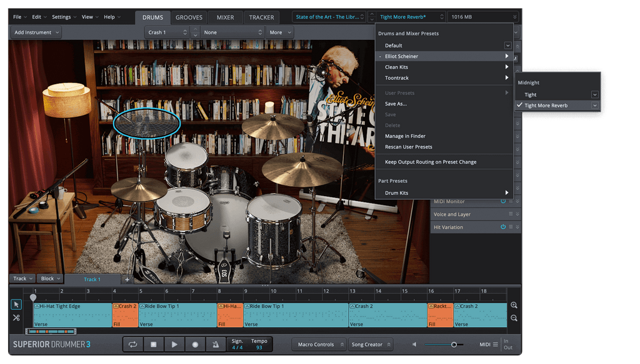This screenshot has height=364, width=640.
Task: Open the MIDI settings menu icon
Action: (496, 345)
